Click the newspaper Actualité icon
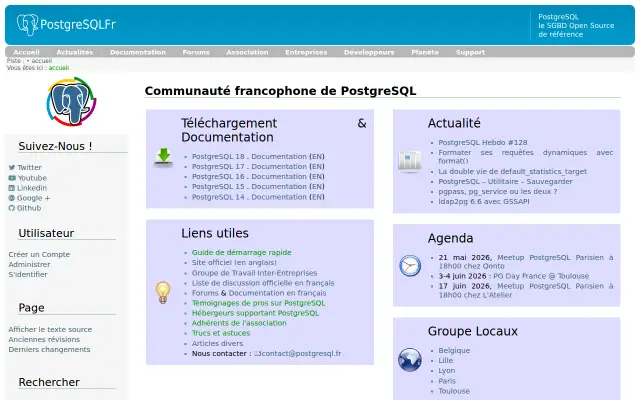The image size is (640, 400). tap(409, 161)
